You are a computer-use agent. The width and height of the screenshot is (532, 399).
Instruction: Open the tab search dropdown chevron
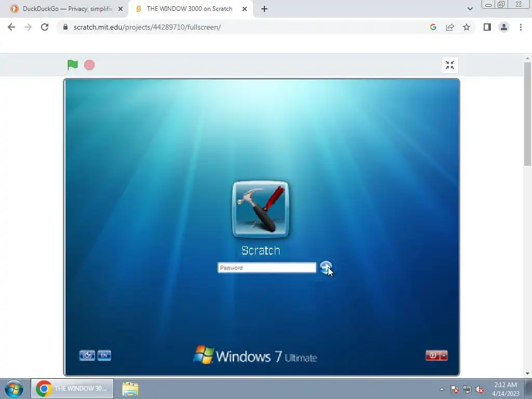(x=470, y=9)
